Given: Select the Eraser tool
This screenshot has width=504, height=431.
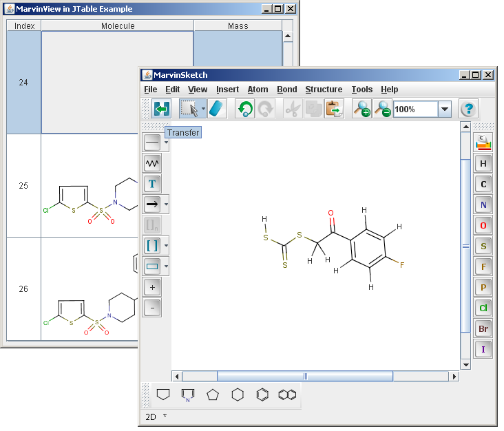Looking at the screenshot, I should 216,109.
